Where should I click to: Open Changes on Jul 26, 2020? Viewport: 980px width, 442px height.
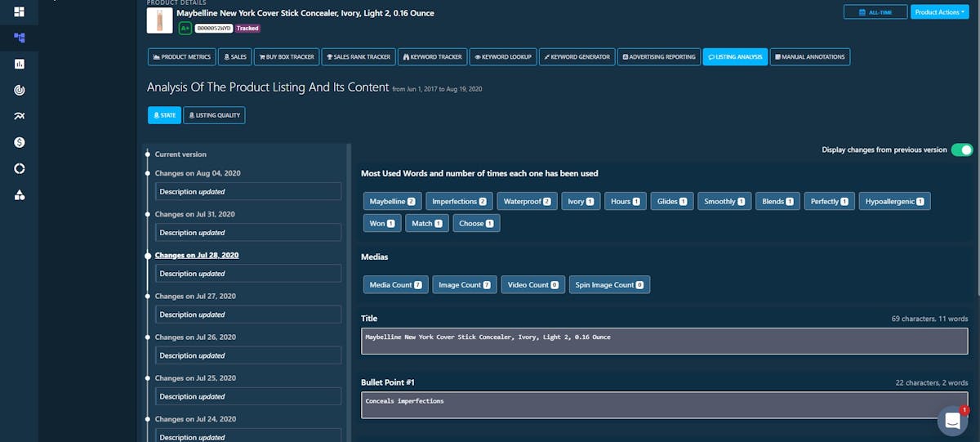pyautogui.click(x=195, y=337)
